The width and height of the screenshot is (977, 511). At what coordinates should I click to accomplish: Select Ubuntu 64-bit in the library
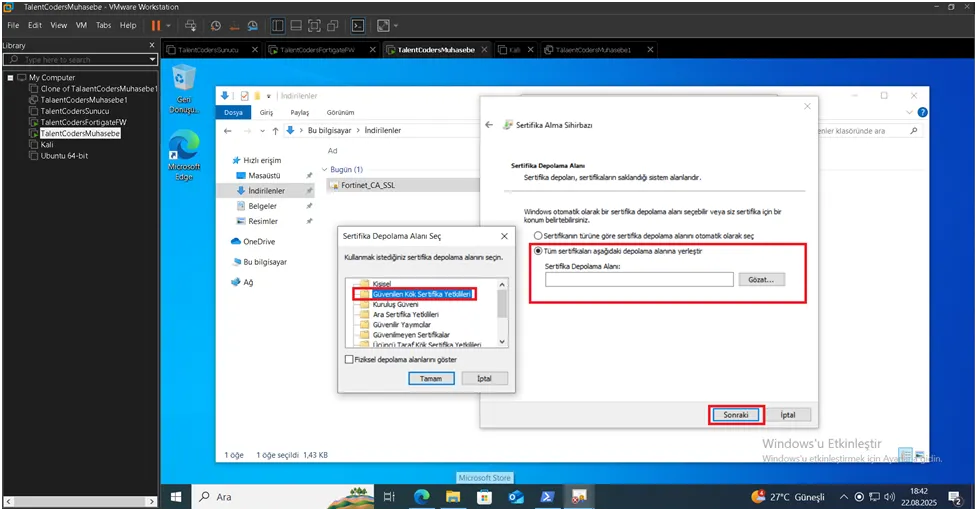point(64,156)
